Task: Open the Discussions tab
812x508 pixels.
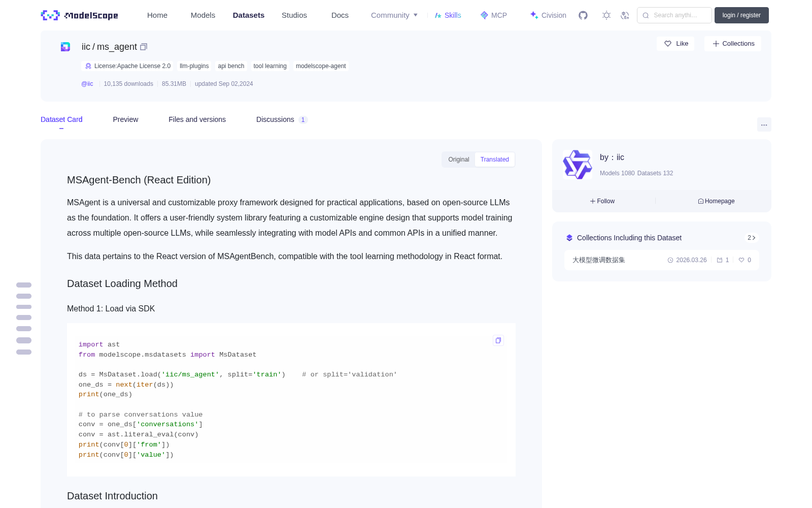Action: pyautogui.click(x=282, y=119)
